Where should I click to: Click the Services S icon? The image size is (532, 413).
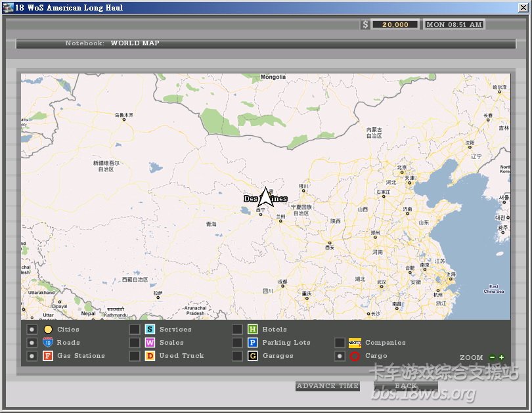tap(150, 330)
